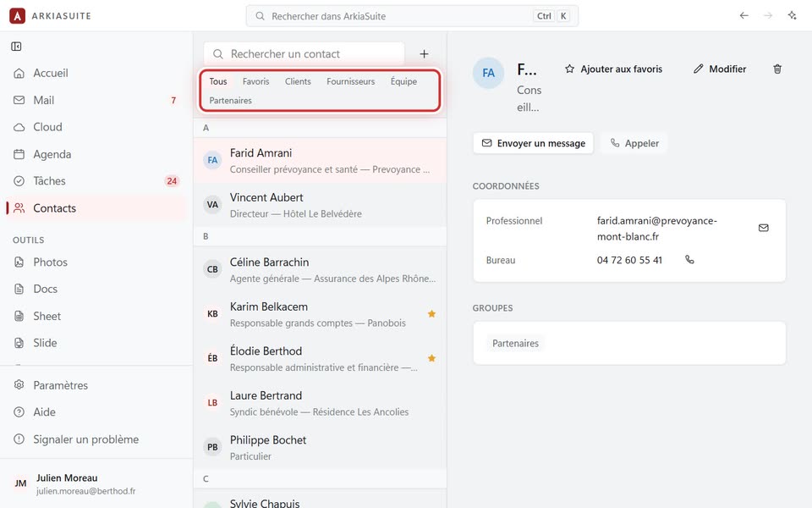
Task: Click the Modifier button
Action: pyautogui.click(x=720, y=69)
